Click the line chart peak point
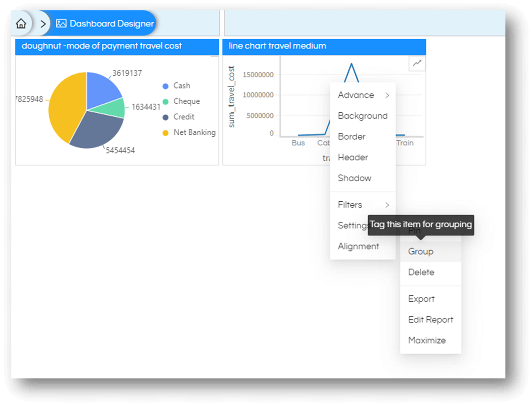Viewport: 532px width, 404px height. [x=351, y=63]
